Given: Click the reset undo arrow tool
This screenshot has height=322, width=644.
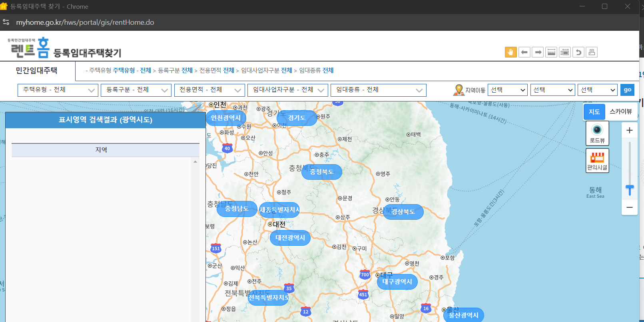Looking at the screenshot, I should 578,52.
